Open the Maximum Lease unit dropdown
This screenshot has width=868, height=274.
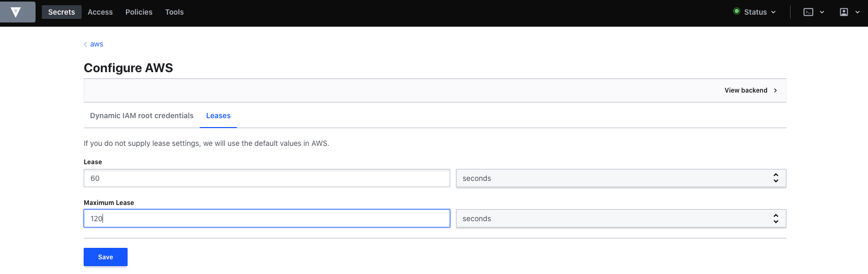click(621, 219)
